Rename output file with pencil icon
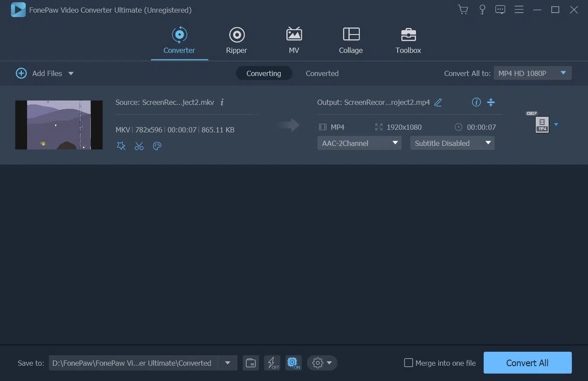The height and width of the screenshot is (381, 588). point(438,102)
